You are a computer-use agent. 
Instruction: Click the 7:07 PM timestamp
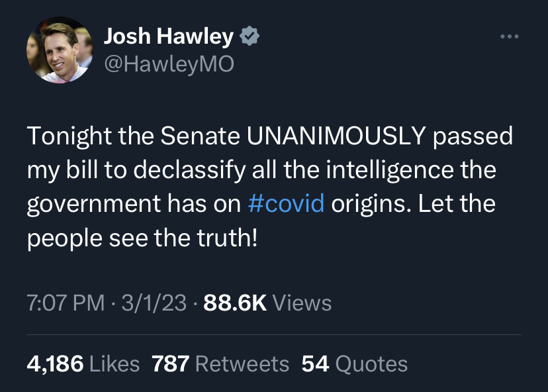coord(66,303)
